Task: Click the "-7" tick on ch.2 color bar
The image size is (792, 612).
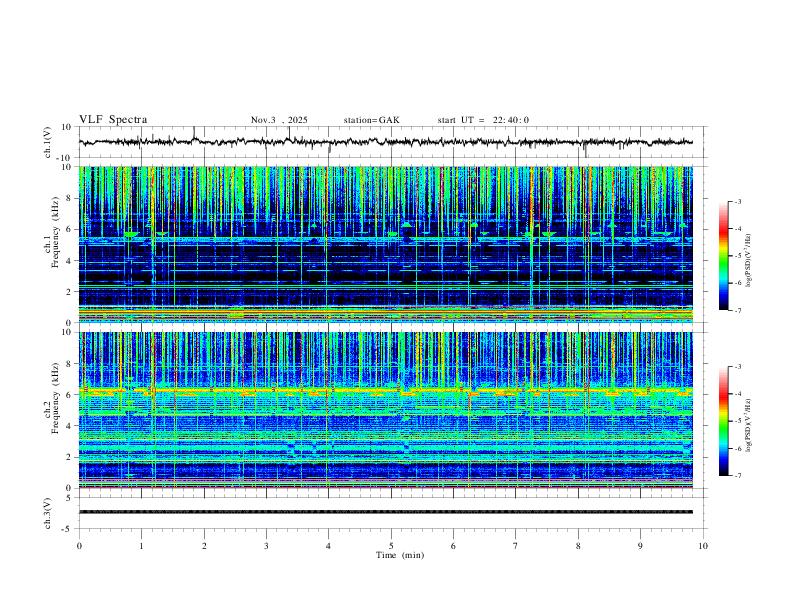Action: tap(737, 476)
